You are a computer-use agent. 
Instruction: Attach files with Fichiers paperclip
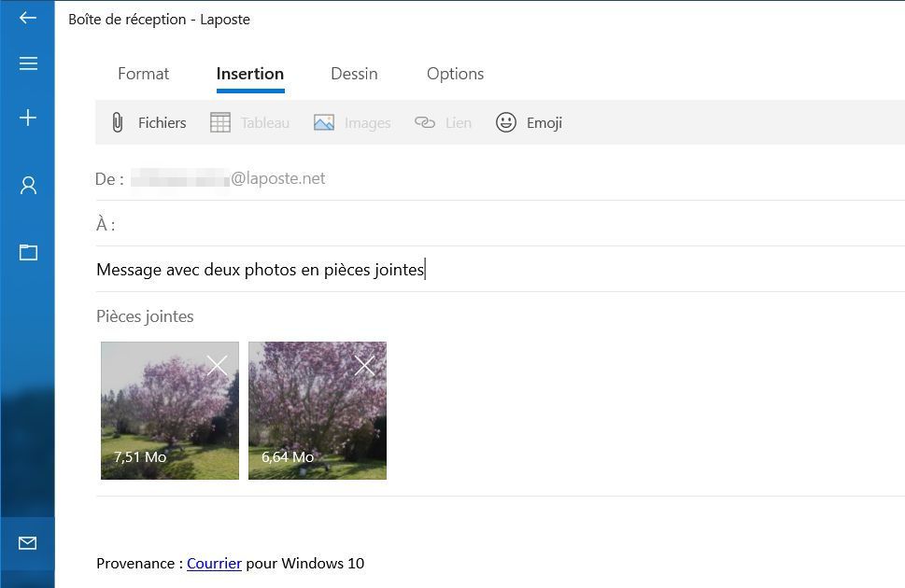tap(148, 122)
